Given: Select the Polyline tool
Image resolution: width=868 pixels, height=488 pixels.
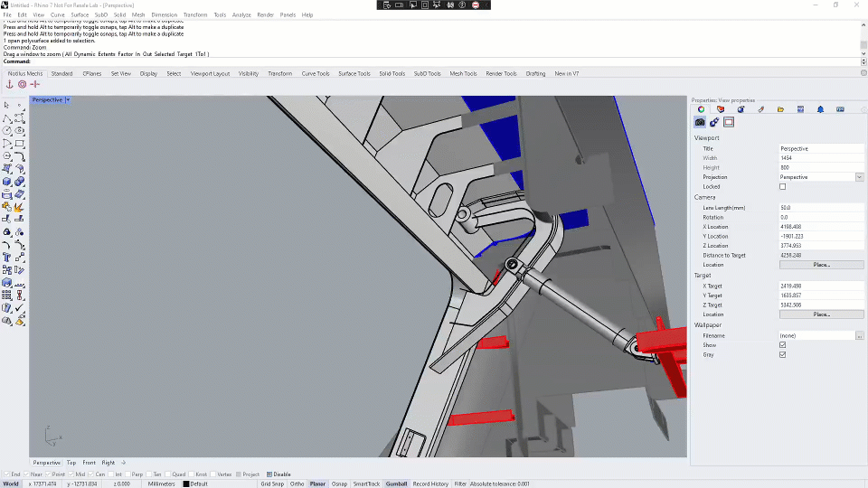Looking at the screenshot, I should pyautogui.click(x=6, y=118).
